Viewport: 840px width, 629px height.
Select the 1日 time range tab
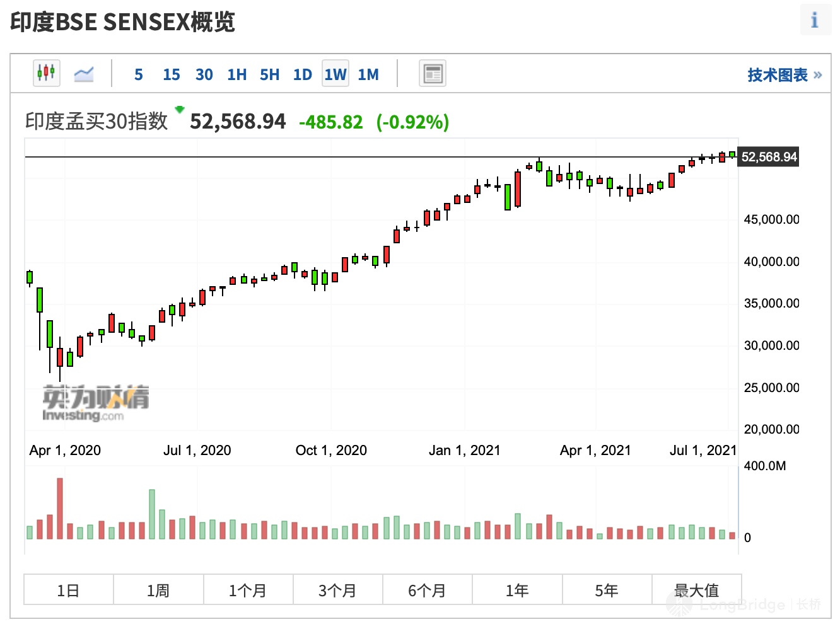[69, 590]
